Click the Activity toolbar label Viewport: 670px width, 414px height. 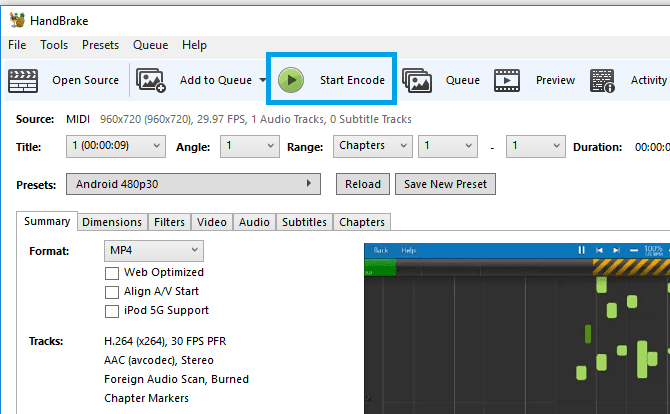649,80
